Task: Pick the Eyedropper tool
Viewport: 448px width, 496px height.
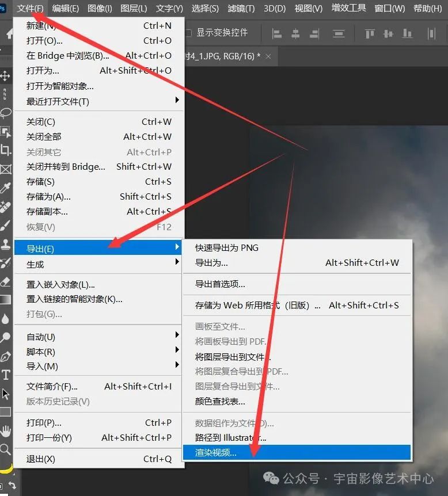Action: coord(6,188)
